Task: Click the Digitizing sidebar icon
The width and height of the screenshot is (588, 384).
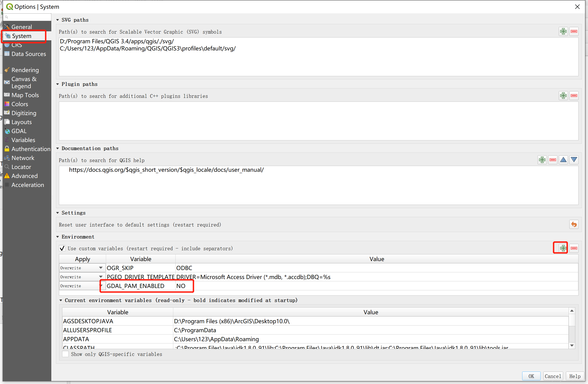Action: pos(7,113)
